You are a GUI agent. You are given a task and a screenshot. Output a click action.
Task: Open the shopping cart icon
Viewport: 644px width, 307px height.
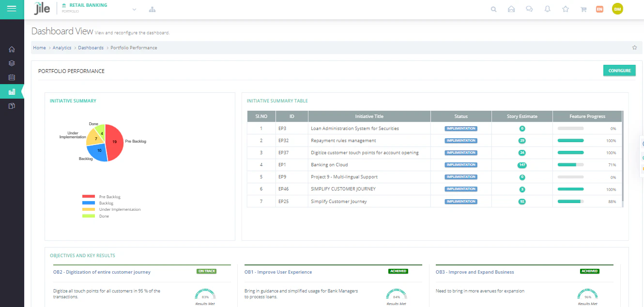tap(583, 9)
